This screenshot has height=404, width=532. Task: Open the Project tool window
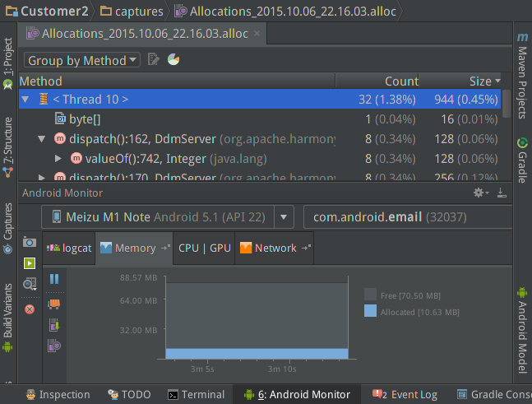8,63
